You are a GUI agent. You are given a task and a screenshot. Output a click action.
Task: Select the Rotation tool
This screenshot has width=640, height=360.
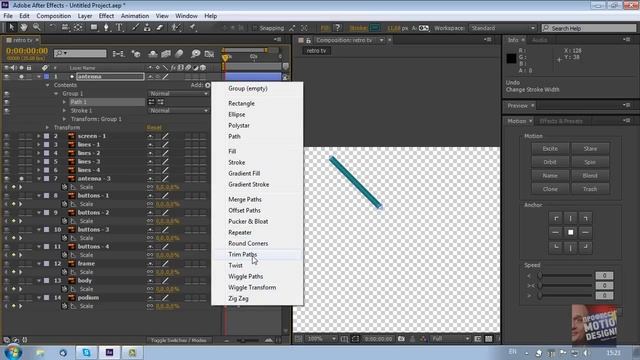click(52, 27)
